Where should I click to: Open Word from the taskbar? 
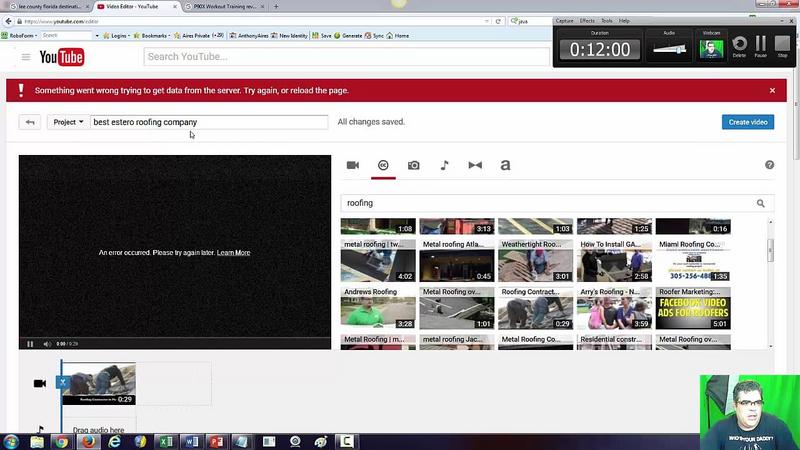[192, 442]
